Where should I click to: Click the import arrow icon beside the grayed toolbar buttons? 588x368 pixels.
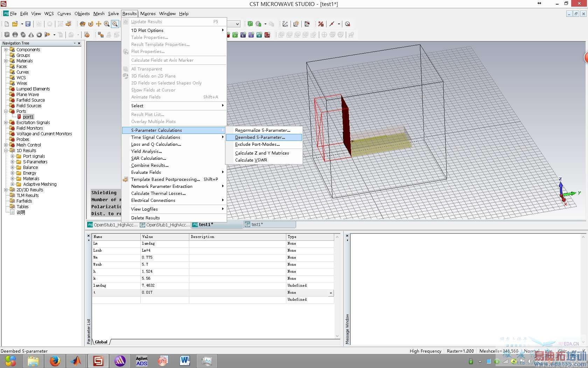coord(69,24)
